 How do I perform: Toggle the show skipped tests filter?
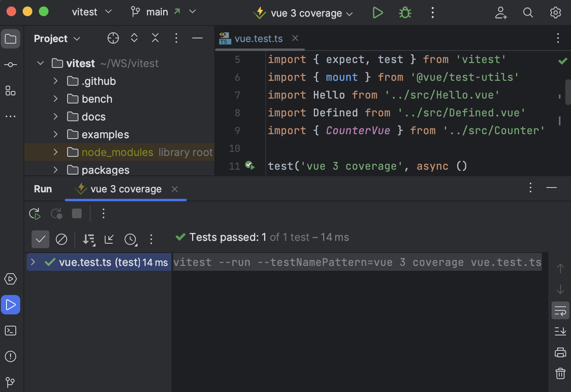tap(61, 239)
